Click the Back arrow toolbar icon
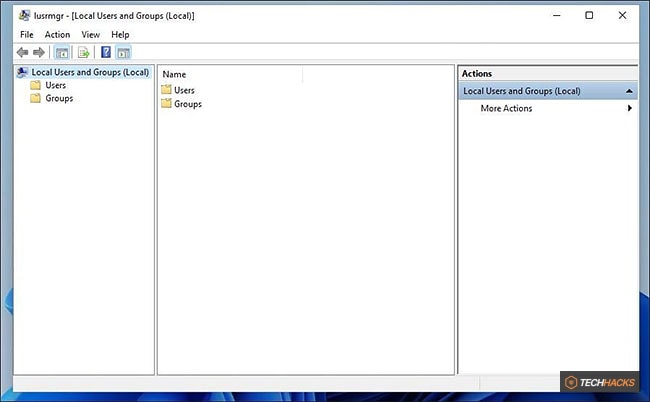Screen dimensions: 650x402 22,53
